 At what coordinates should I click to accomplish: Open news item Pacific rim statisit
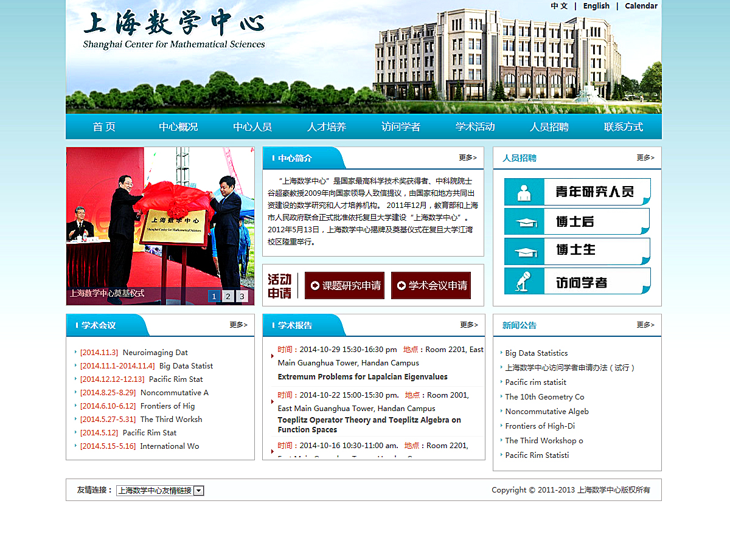click(x=535, y=382)
